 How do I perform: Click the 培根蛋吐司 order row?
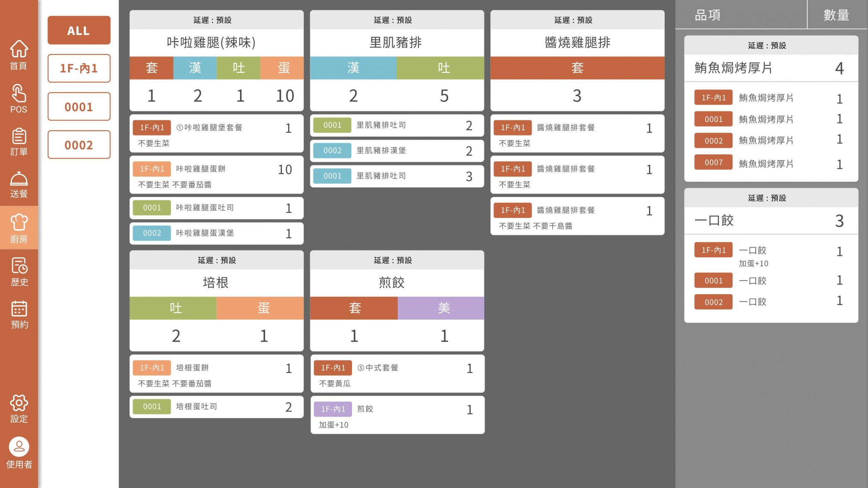coord(216,407)
